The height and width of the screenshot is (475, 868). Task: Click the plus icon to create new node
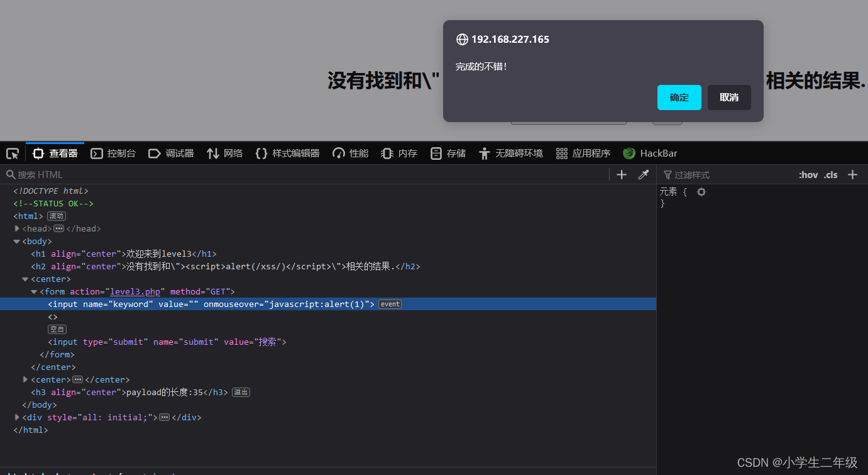pyautogui.click(x=622, y=174)
